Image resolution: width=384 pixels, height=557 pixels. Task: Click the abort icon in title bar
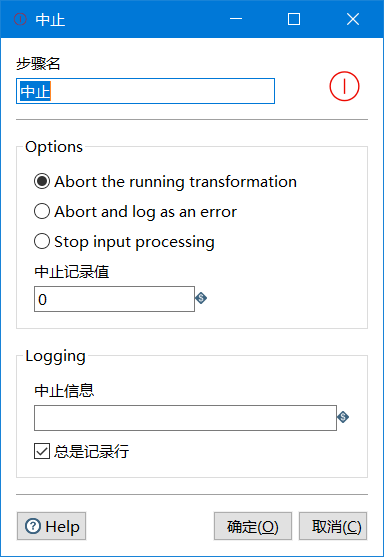pyautogui.click(x=20, y=19)
